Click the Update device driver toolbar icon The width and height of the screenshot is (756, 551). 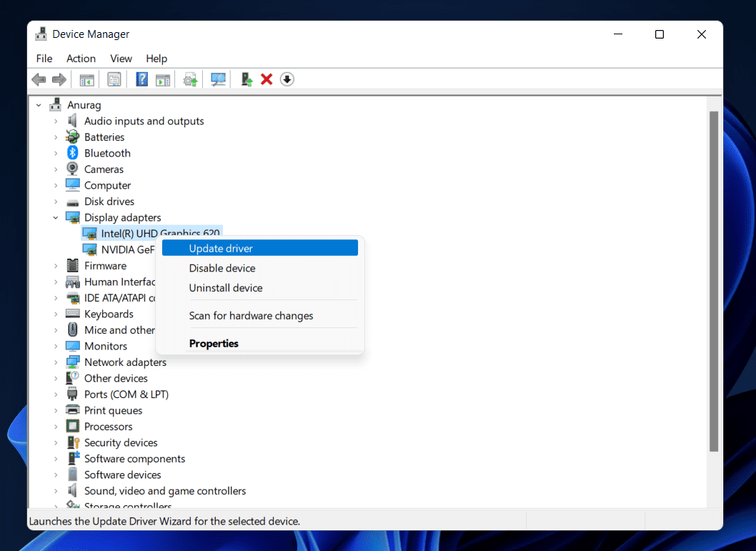[x=247, y=79]
